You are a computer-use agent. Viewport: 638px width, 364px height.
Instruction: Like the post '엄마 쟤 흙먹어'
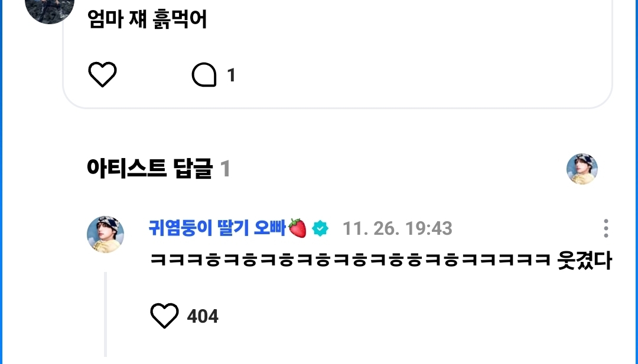coord(103,75)
